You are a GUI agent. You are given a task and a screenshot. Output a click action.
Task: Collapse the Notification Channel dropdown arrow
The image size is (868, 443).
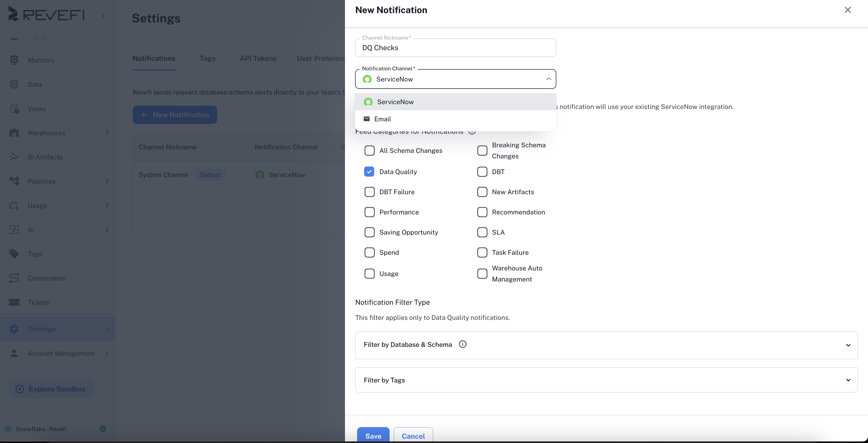pyautogui.click(x=548, y=79)
